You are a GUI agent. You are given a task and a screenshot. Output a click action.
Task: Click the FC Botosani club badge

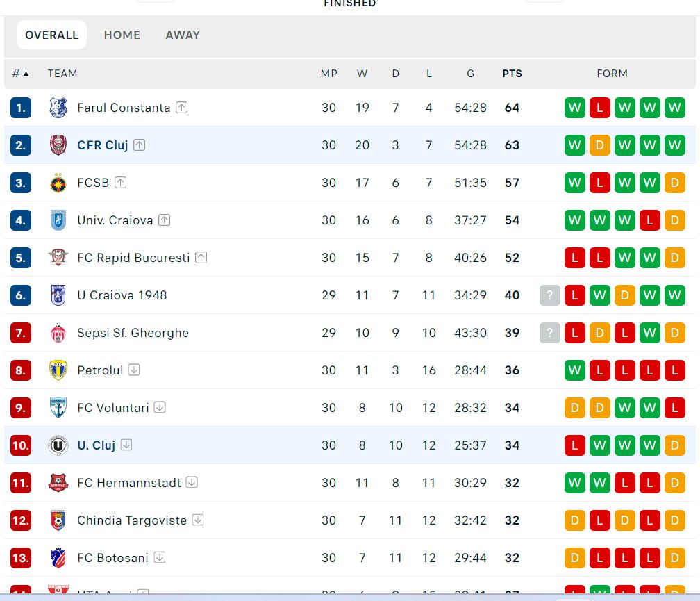click(x=58, y=558)
